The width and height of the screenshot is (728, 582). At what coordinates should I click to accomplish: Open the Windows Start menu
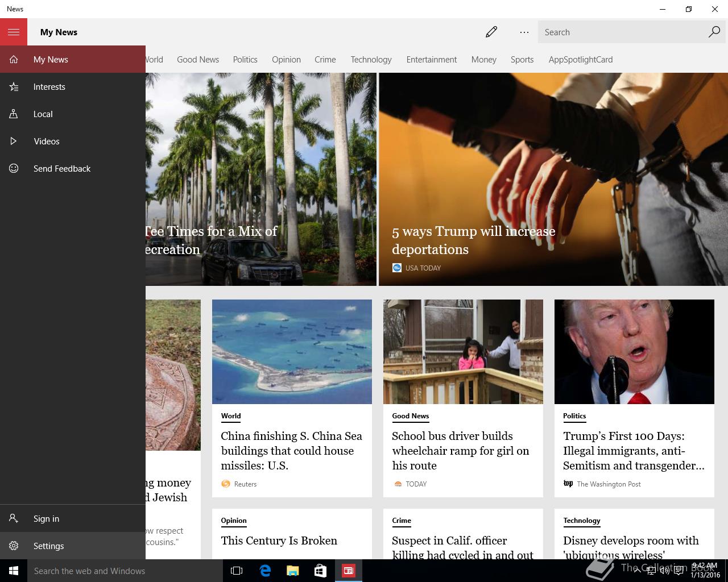point(14,571)
